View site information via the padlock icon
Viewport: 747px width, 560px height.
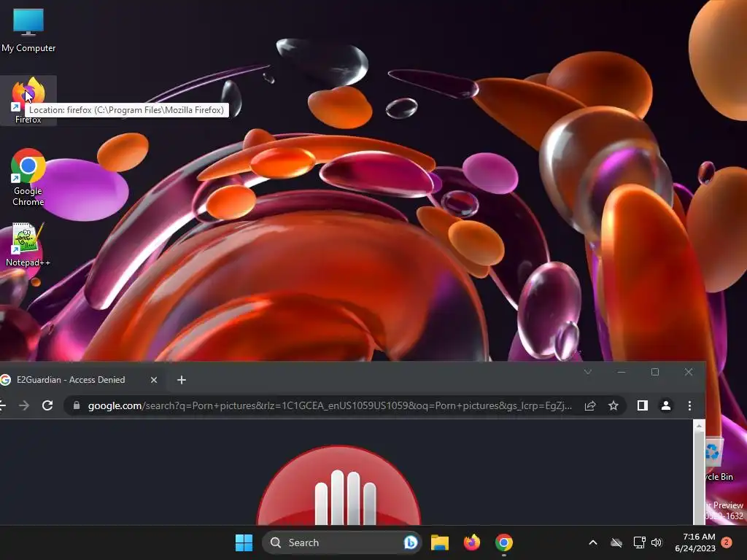click(76, 405)
